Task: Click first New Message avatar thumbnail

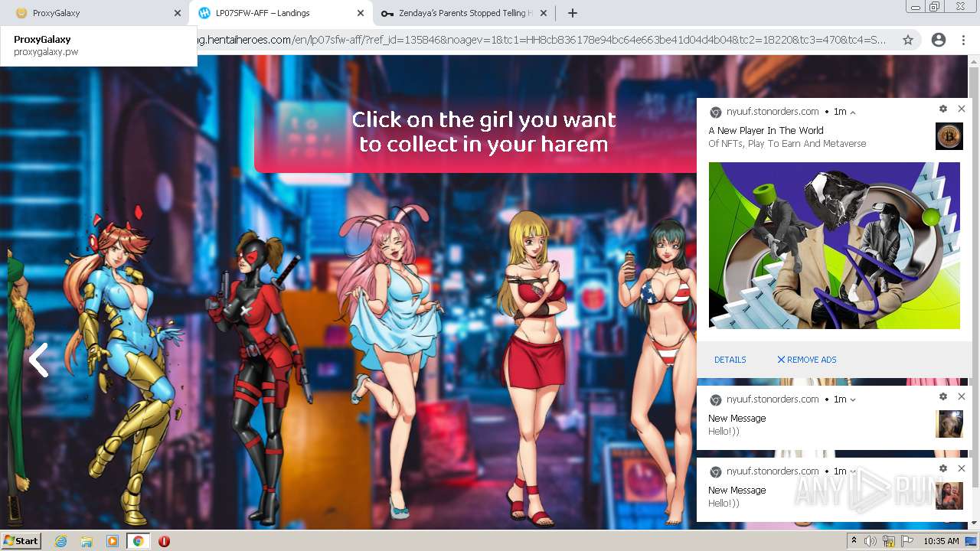Action: point(949,424)
